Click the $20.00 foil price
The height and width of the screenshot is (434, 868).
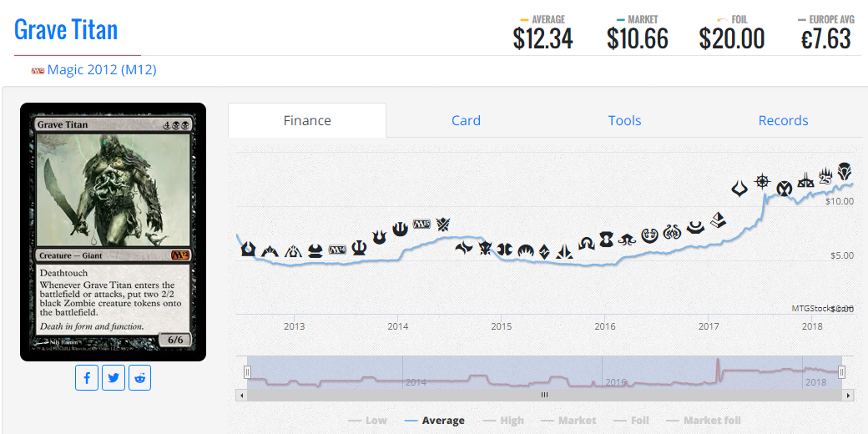[732, 38]
